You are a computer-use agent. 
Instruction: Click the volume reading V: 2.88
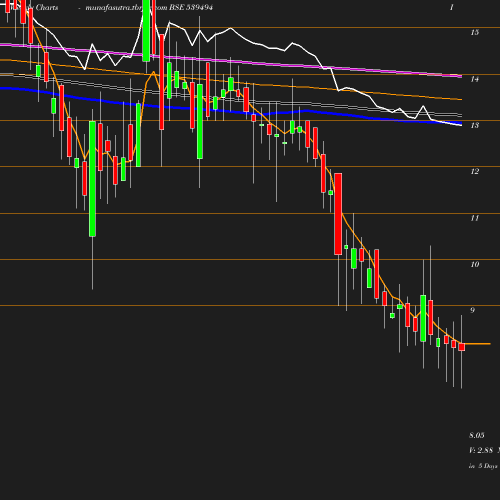tap(481, 450)
